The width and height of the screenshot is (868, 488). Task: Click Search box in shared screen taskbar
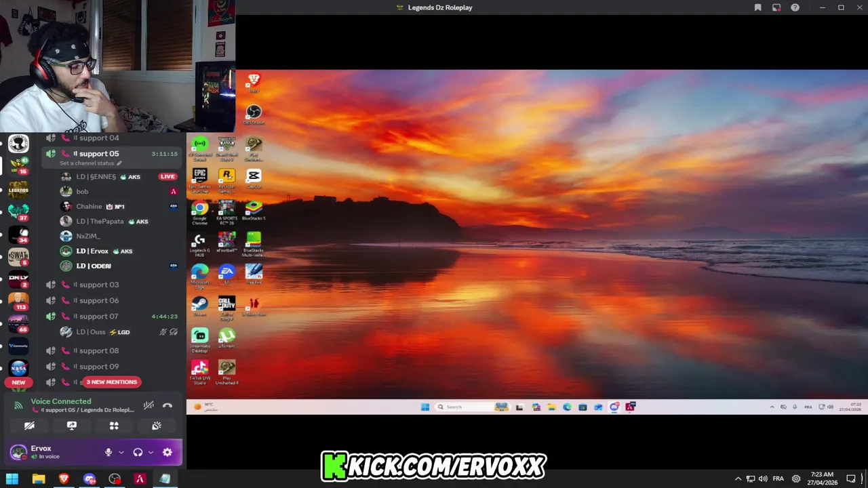click(x=472, y=407)
